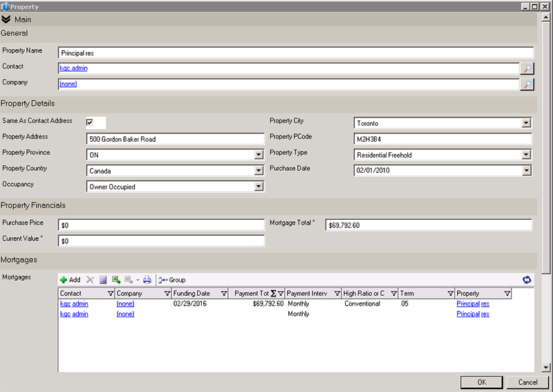Click the greyed Word export icon
This screenshot has width=553, height=392.
(x=129, y=280)
